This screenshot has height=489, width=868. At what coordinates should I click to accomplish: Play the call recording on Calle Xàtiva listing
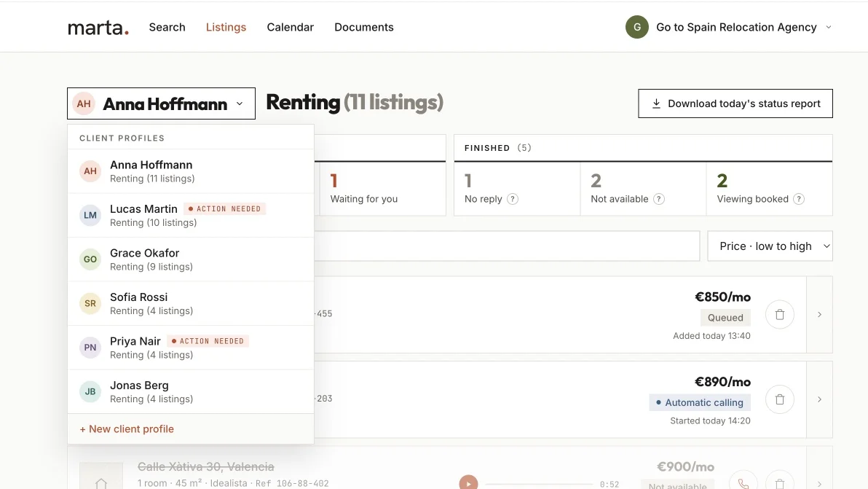[x=468, y=483]
